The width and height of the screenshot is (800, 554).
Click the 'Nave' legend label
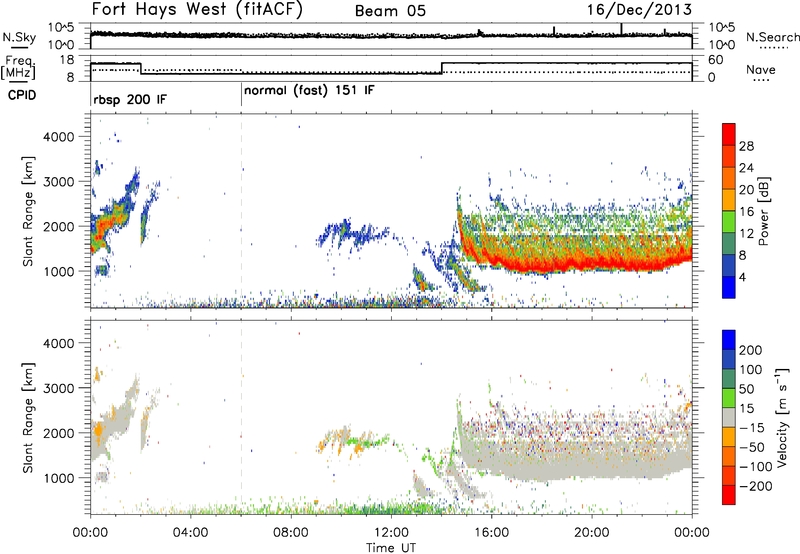click(761, 70)
